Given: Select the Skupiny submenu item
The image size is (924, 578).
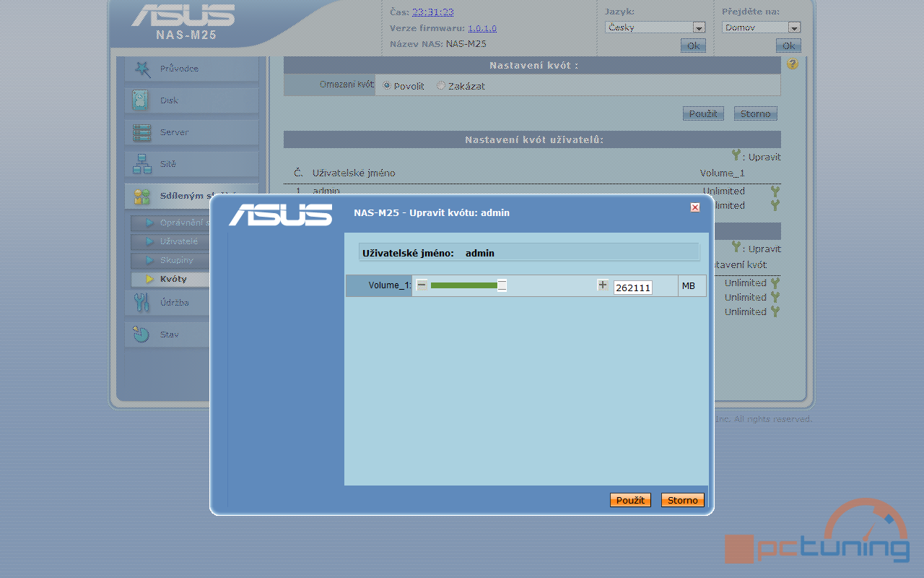Looking at the screenshot, I should (170, 260).
